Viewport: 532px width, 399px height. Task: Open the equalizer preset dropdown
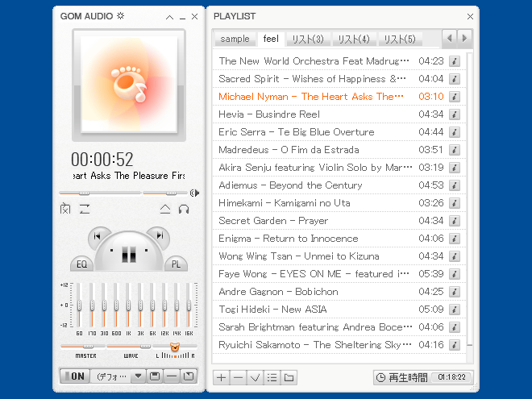(x=110, y=376)
